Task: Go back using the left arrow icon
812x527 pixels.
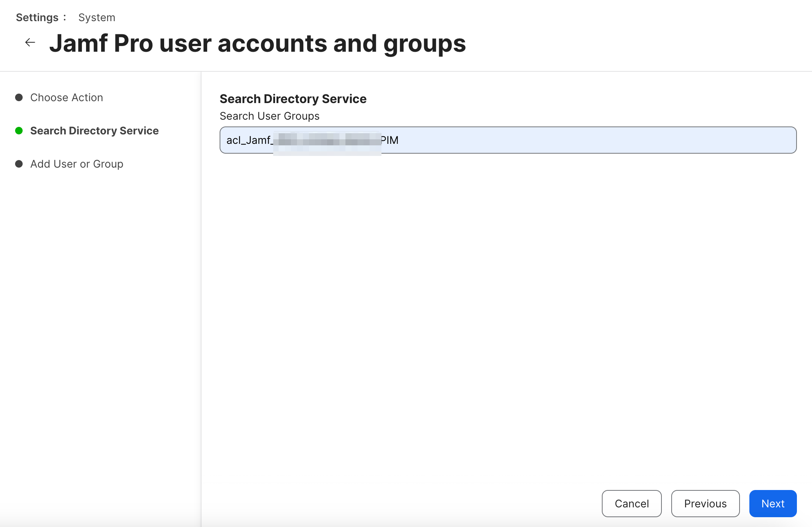Action: [30, 43]
